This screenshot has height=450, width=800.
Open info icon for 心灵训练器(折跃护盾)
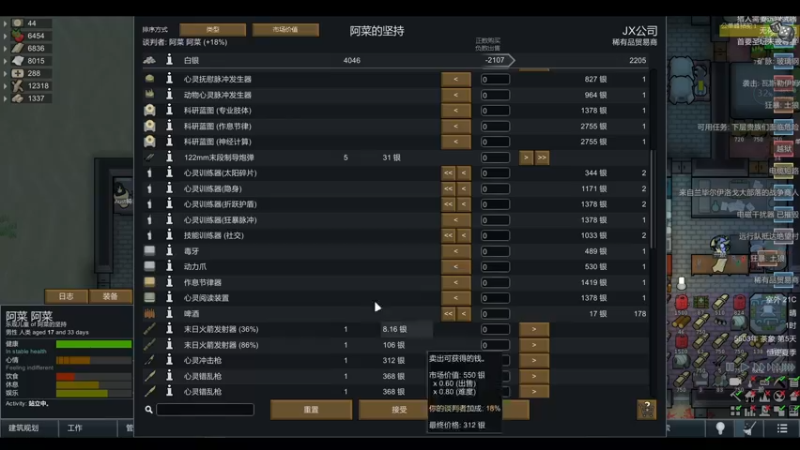[169, 204]
